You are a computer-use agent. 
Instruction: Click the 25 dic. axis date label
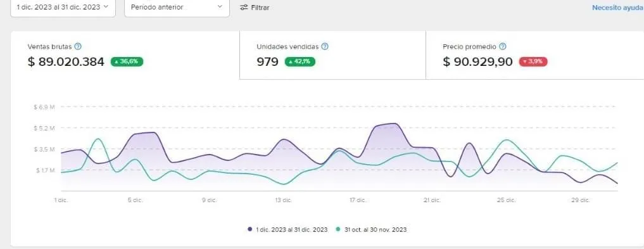pos(506,200)
